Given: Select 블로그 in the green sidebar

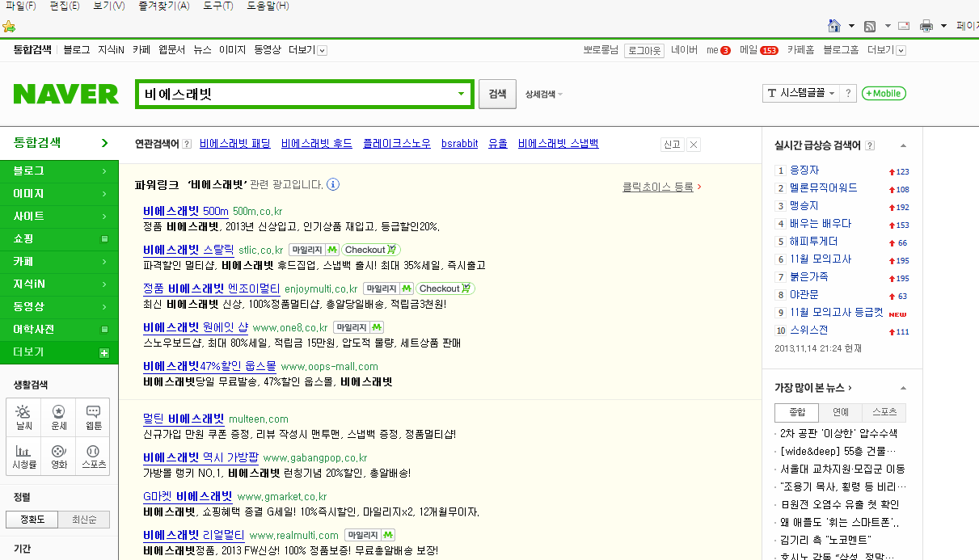Looking at the screenshot, I should click(59, 171).
